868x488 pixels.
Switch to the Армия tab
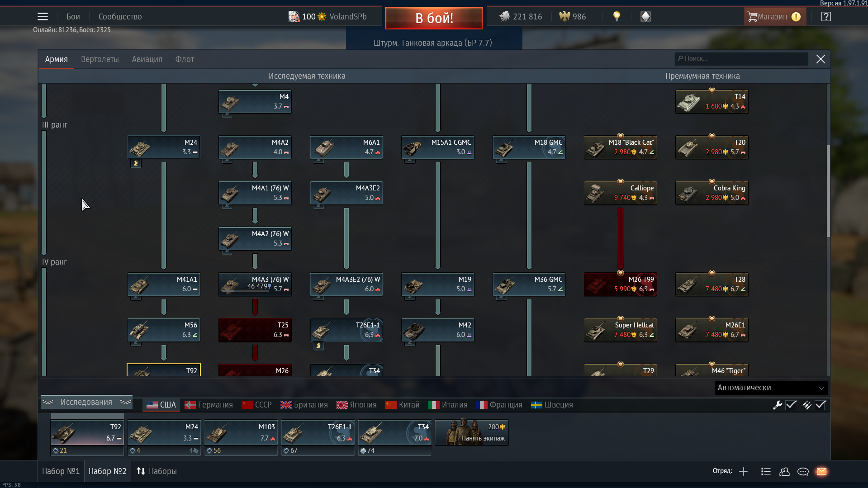57,59
